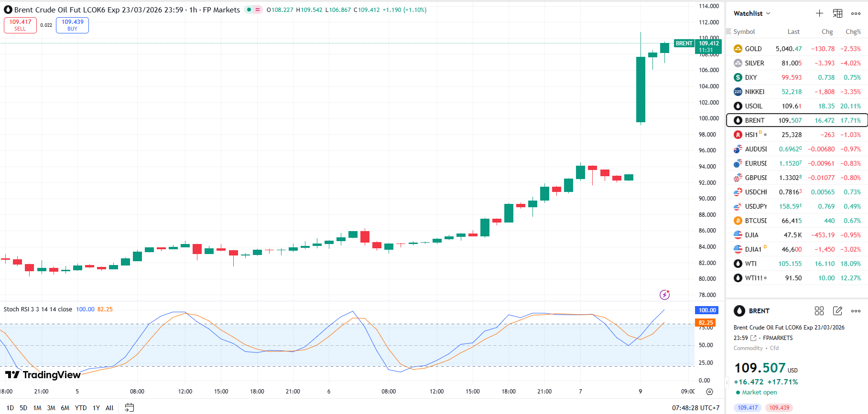Open the three-dot menu in BRENT details
The height and width of the screenshot is (414, 868).
(x=856, y=311)
